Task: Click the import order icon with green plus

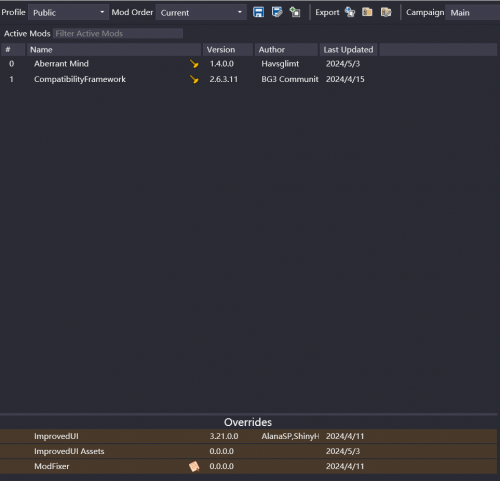Action: [295, 12]
